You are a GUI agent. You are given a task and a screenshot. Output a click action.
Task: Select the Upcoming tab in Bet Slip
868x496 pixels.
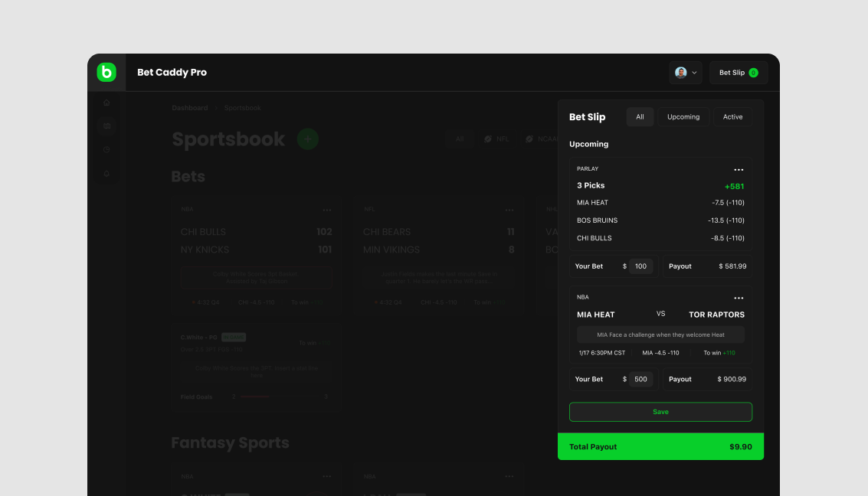(x=683, y=116)
